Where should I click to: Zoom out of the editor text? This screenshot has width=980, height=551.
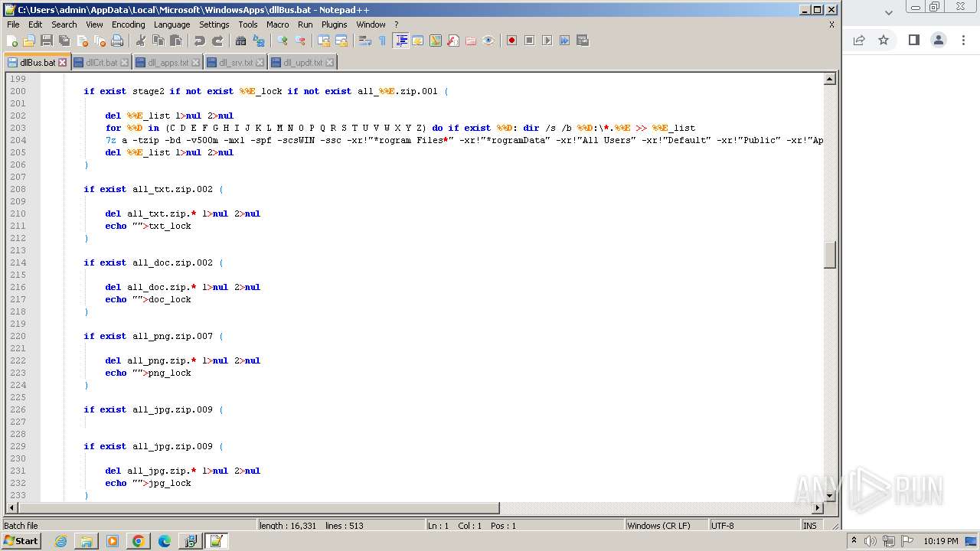pyautogui.click(x=300, y=41)
